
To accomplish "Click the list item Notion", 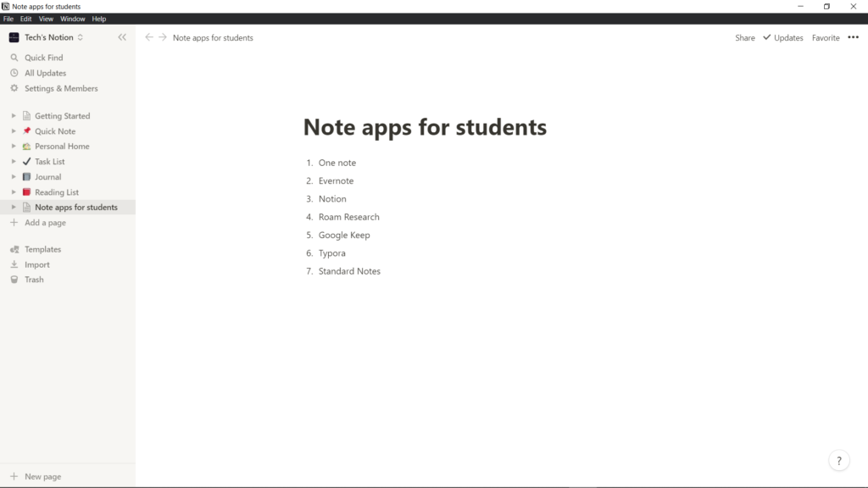I will [332, 198].
